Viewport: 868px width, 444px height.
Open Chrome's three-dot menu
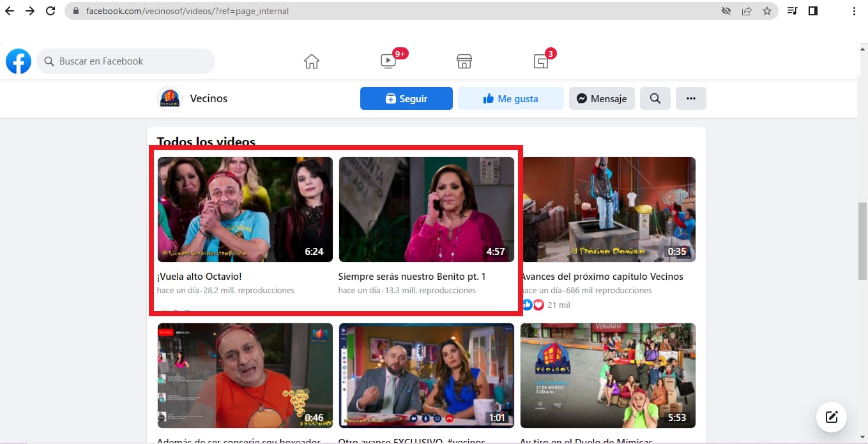854,11
